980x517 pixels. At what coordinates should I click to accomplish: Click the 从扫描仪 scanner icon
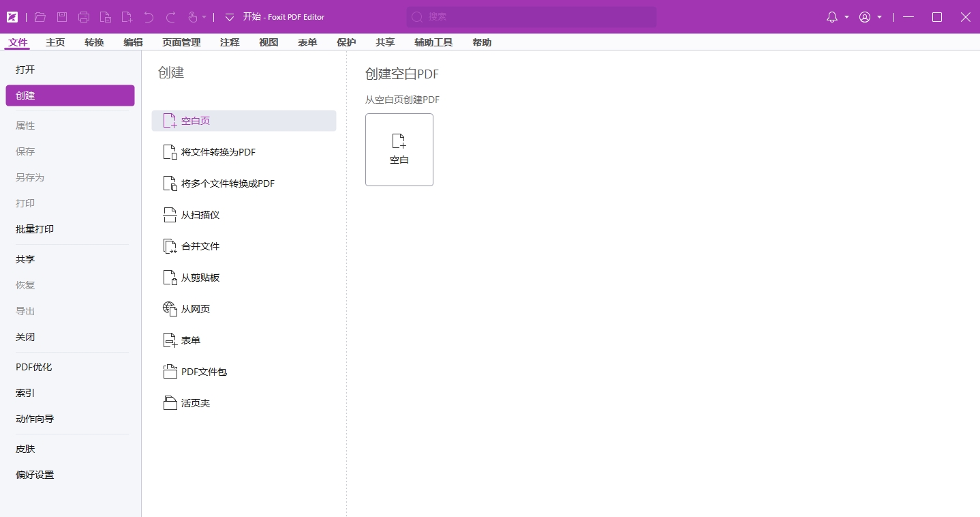tap(170, 215)
